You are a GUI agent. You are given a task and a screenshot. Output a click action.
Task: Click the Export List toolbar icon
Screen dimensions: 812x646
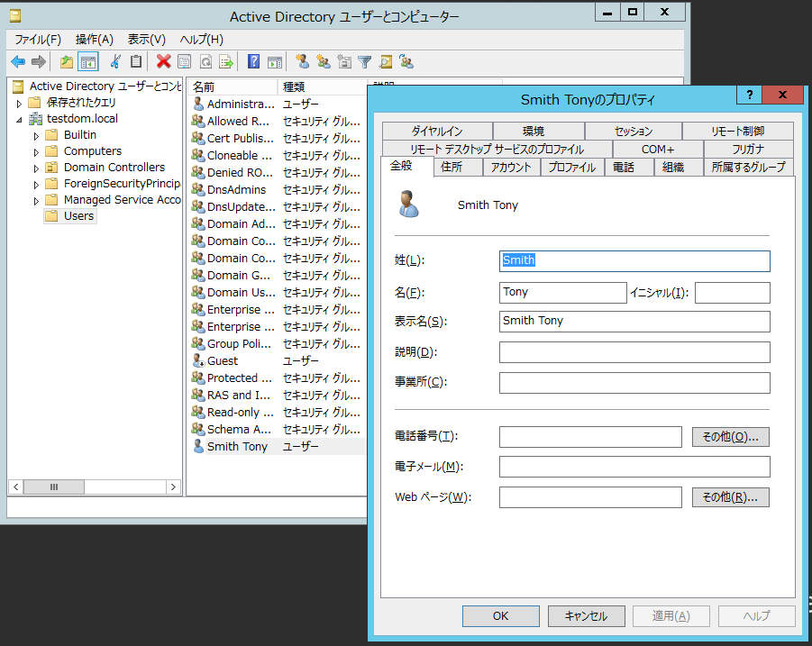pyautogui.click(x=226, y=62)
